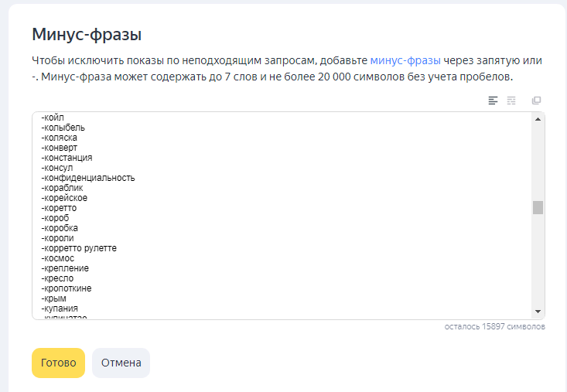Click scrollbar up arrow in phrases box
Image resolution: width=567 pixels, height=392 pixels.
point(538,119)
